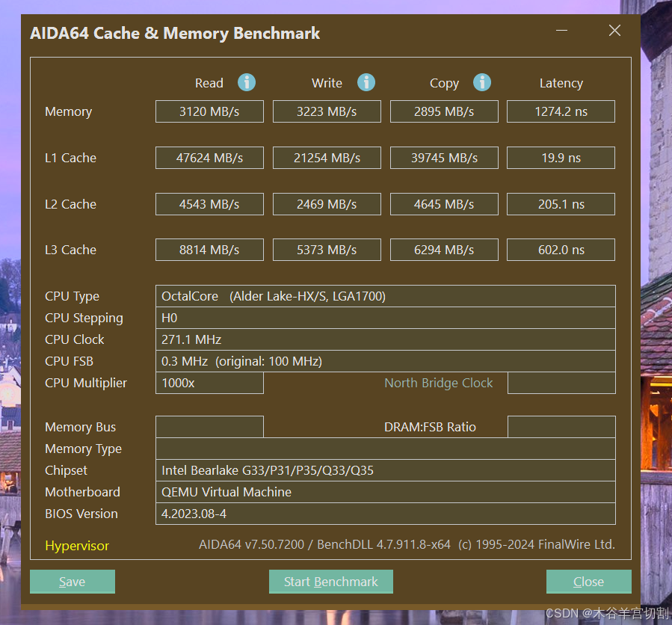672x625 pixels.
Task: Select L2 Cache copy 4645 MB/s
Action: click(x=445, y=204)
